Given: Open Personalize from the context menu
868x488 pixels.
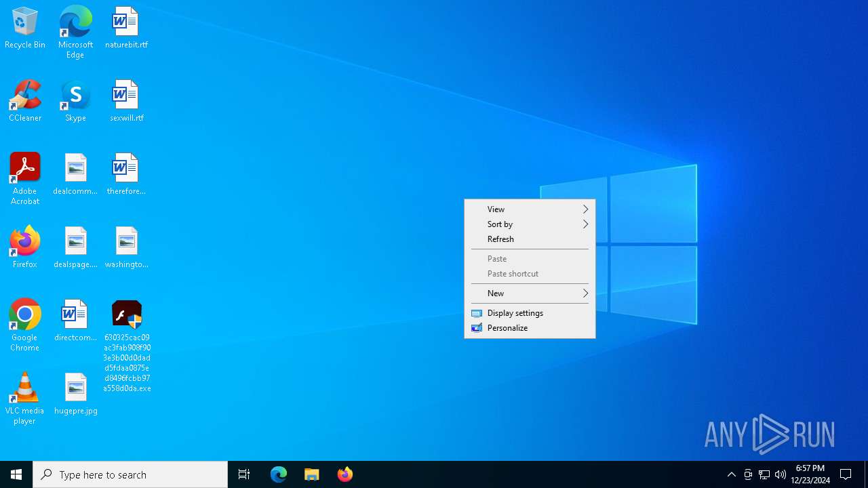Looking at the screenshot, I should [x=530, y=328].
